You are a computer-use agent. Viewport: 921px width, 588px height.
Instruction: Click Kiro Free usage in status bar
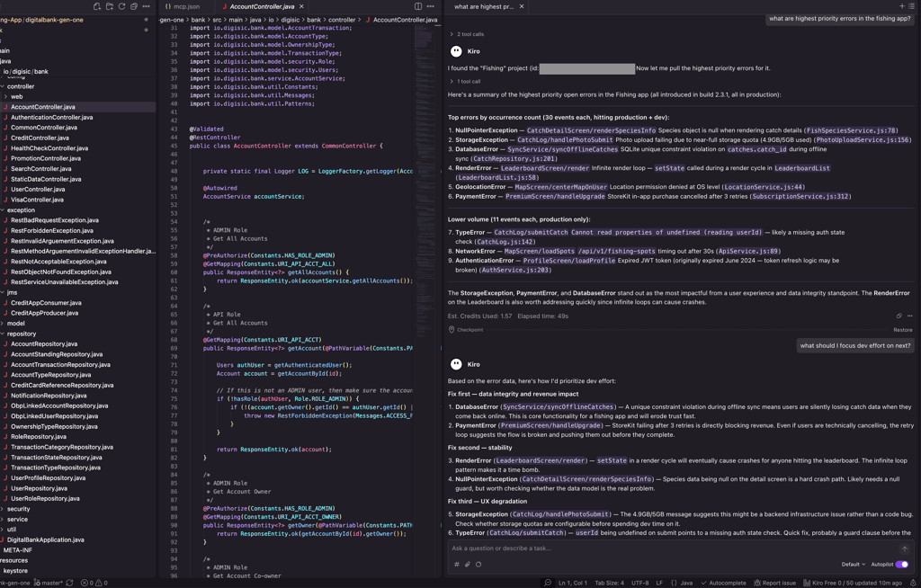pyautogui.click(x=853, y=583)
